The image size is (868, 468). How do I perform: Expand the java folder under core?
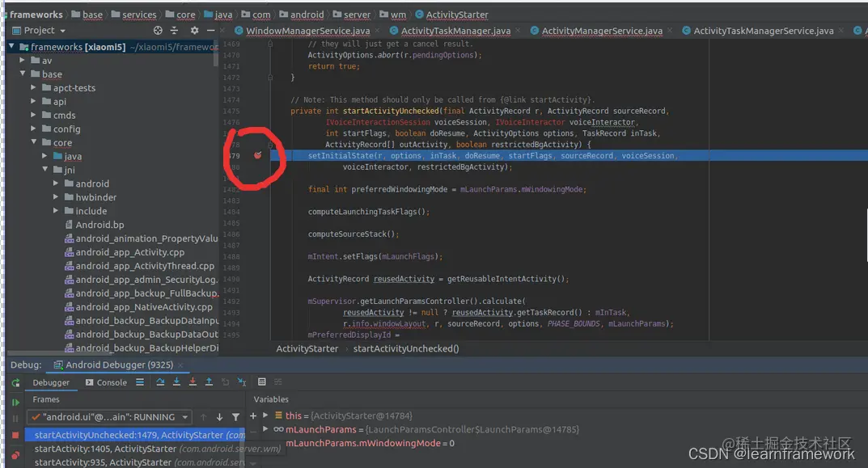coord(44,156)
